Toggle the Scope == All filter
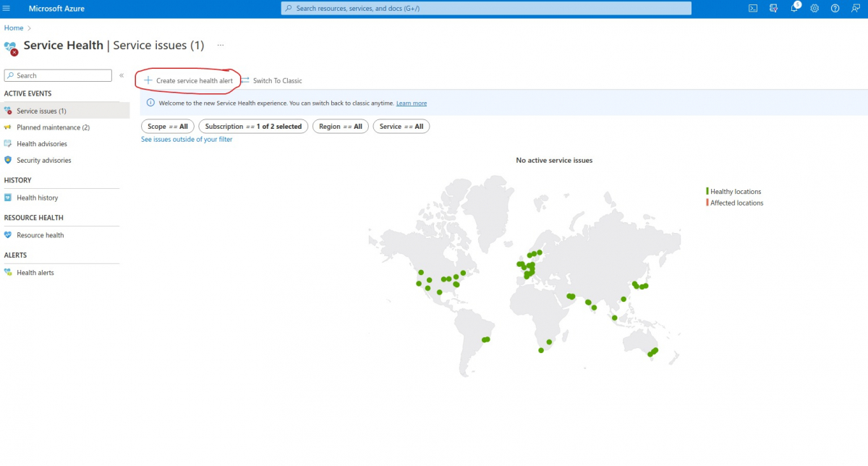Image resolution: width=868 pixels, height=466 pixels. (167, 126)
